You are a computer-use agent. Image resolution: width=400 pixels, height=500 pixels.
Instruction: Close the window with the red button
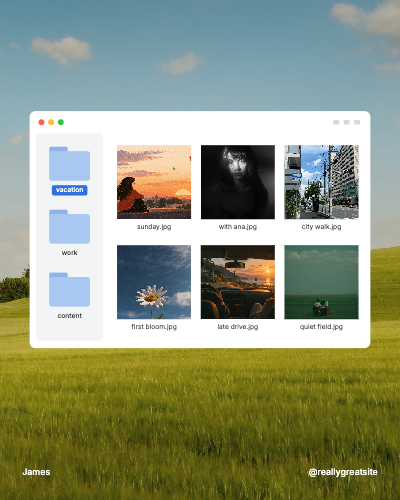(x=41, y=122)
